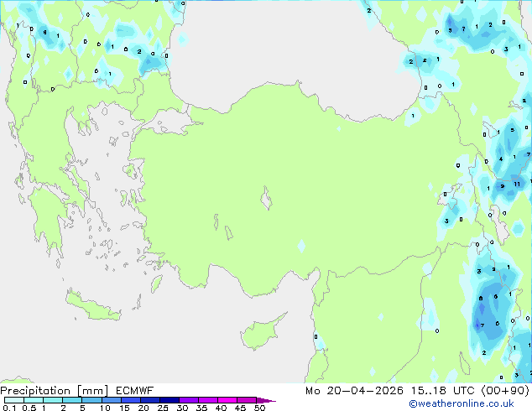Click the '(00+90)' forecast offset text

tap(505, 391)
